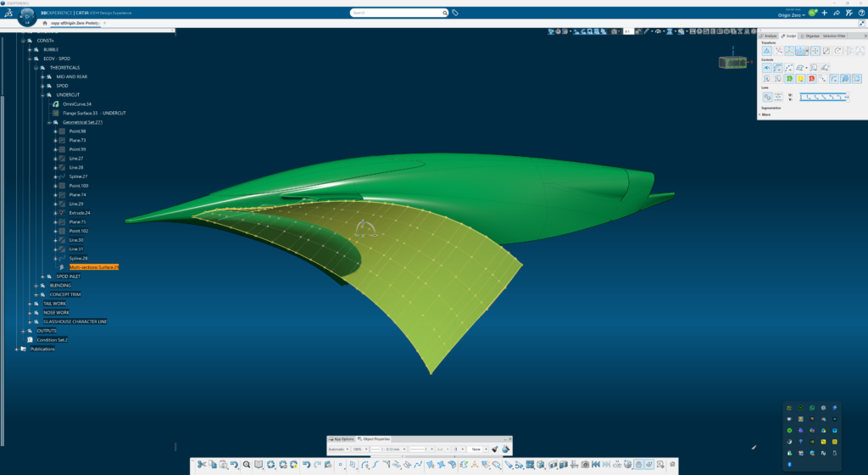The image size is (868, 475).
Task: Expand the TAIL WORK tree node
Action: [30, 304]
